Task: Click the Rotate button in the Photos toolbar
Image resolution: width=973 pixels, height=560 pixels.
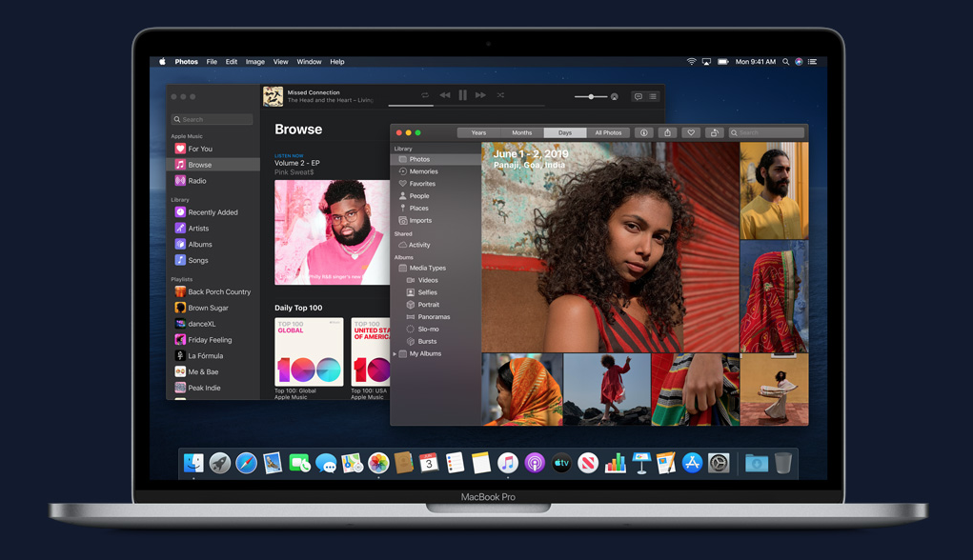Action: (714, 132)
